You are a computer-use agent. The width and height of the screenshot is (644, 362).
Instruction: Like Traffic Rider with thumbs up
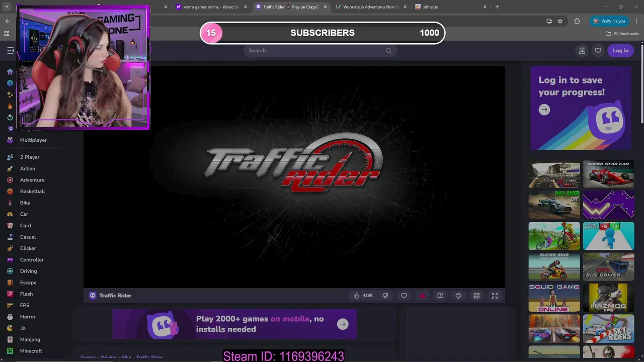(363, 296)
